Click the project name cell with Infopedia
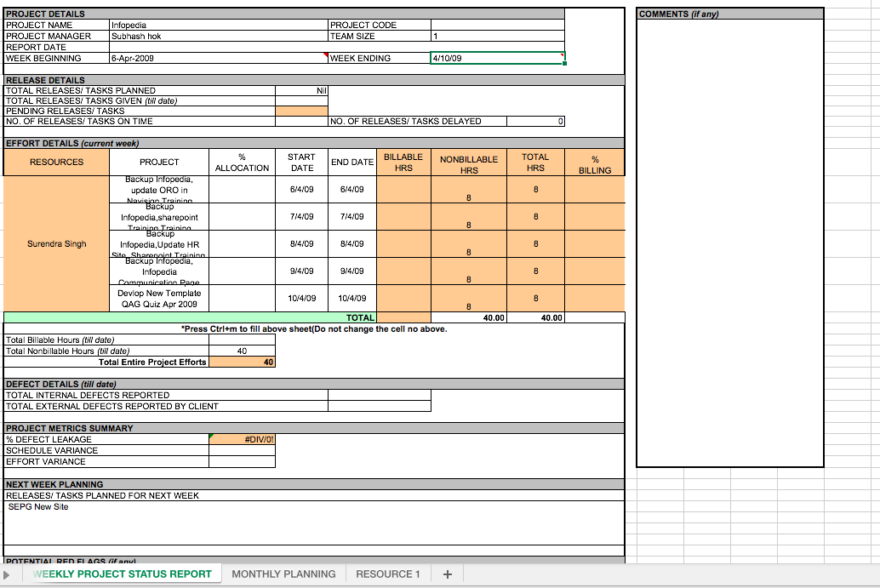The width and height of the screenshot is (880, 588). tap(218, 26)
